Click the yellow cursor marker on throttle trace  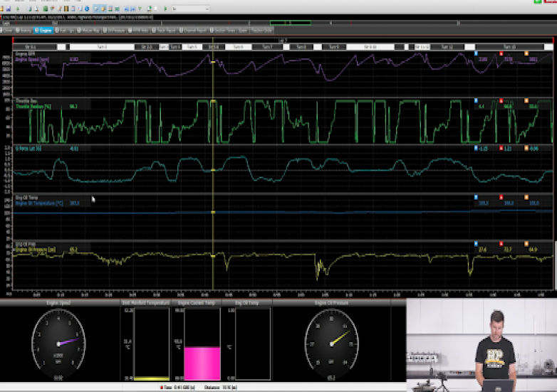click(213, 102)
